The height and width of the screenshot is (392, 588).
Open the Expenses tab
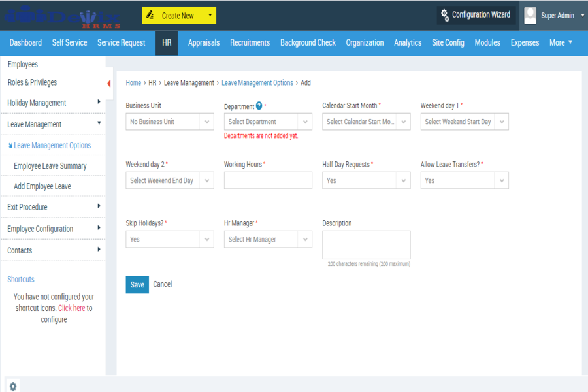pos(525,42)
